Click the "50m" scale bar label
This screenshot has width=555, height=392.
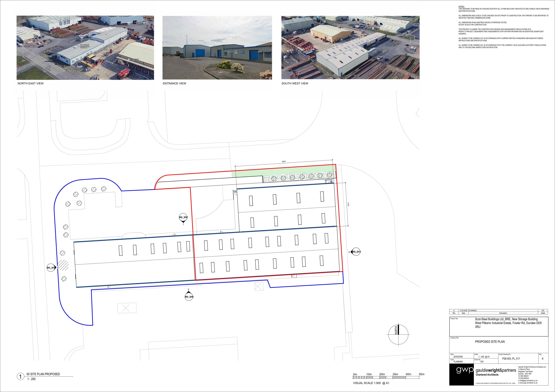[422, 374]
